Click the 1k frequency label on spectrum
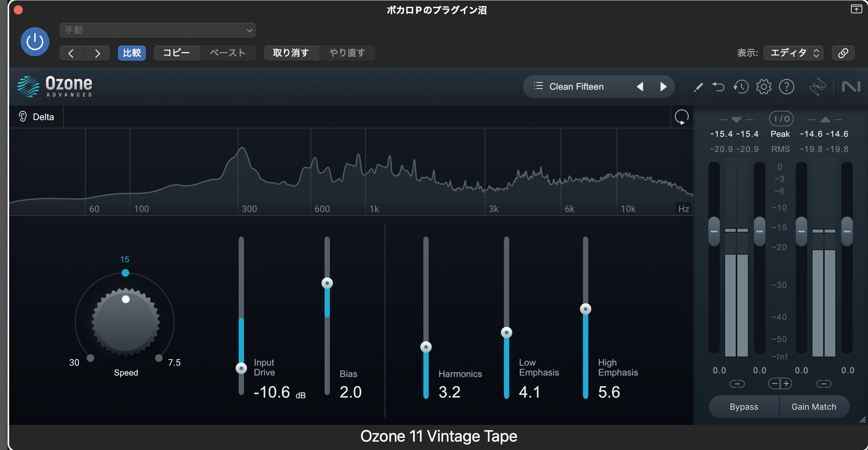Image resolution: width=868 pixels, height=450 pixels. [374, 209]
